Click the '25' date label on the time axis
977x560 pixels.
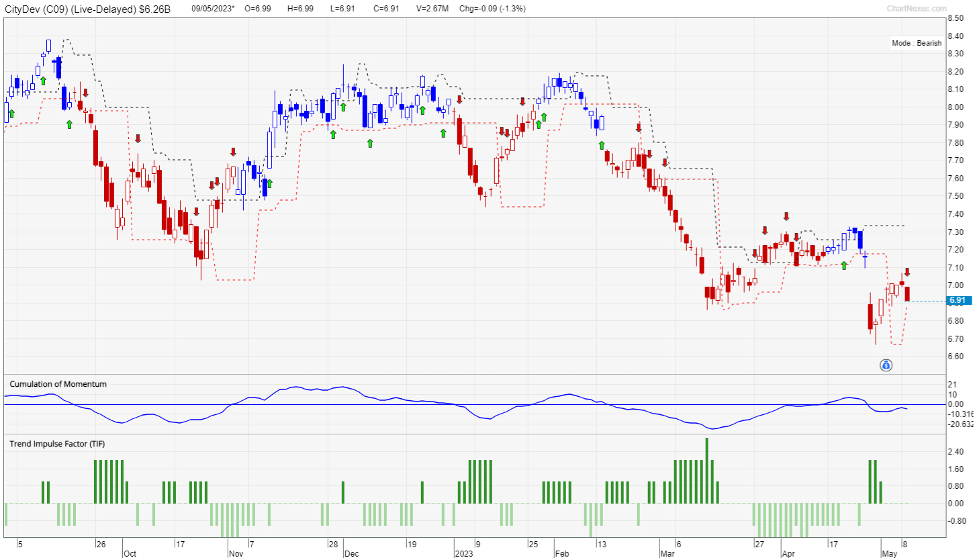[532, 544]
